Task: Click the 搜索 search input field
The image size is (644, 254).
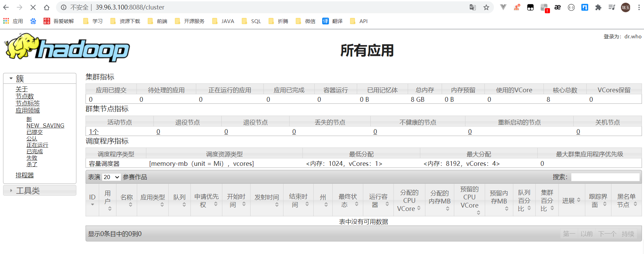Action: [605, 177]
